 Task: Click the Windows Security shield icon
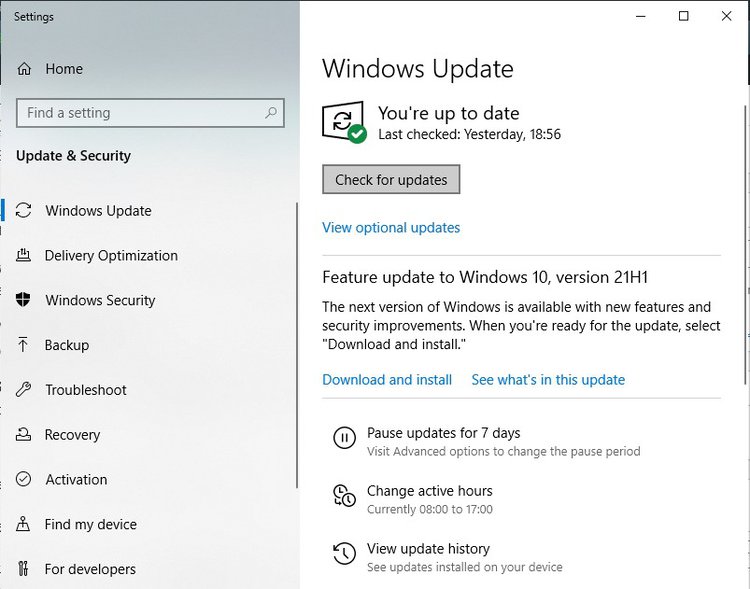click(x=23, y=300)
